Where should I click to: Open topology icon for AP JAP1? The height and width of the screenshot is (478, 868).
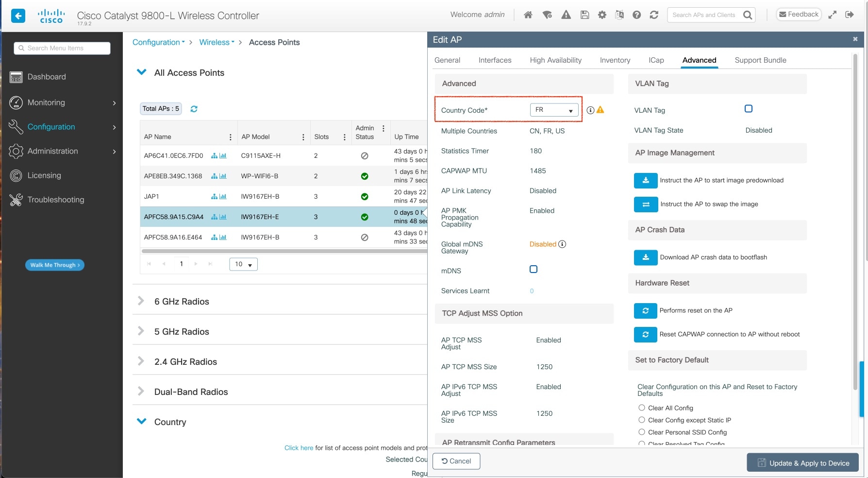[214, 197]
